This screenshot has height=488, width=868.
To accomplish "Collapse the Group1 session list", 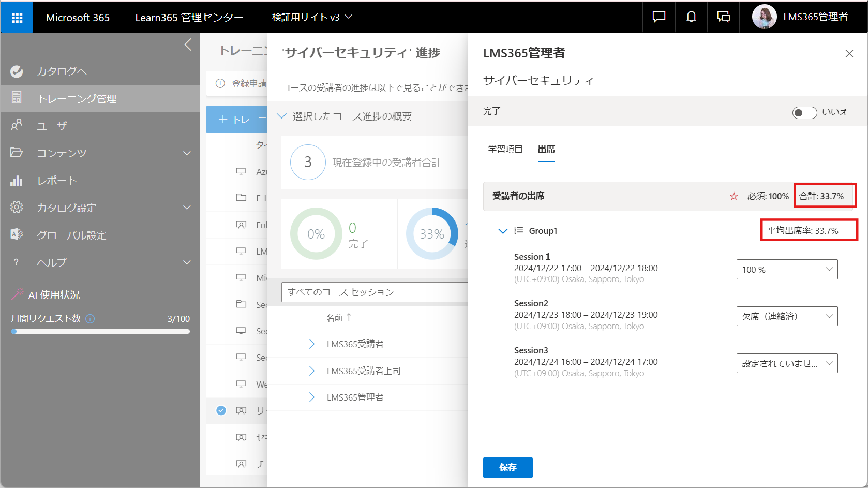I will (x=502, y=231).
